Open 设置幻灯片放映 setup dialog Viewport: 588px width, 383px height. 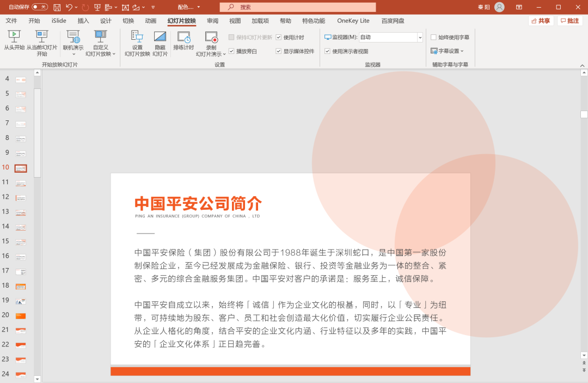(x=137, y=43)
